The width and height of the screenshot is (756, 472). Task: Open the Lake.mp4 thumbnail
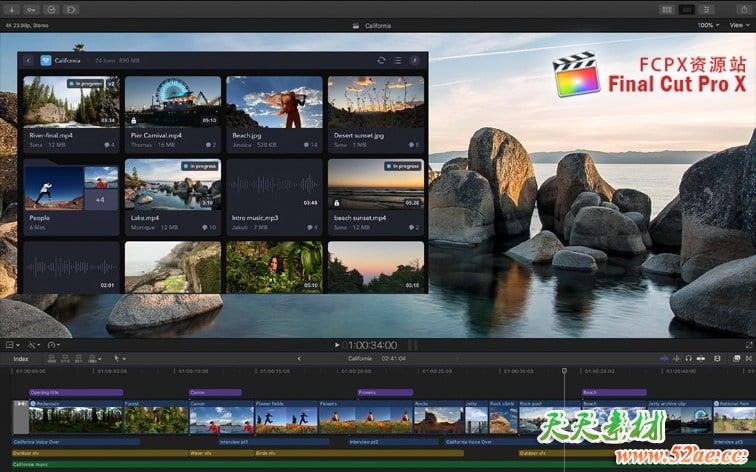pyautogui.click(x=173, y=184)
